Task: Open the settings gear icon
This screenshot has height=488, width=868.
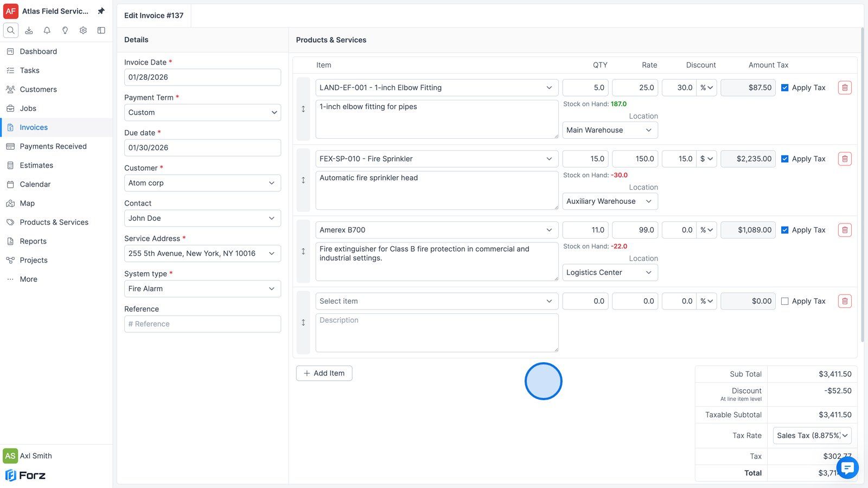Action: coord(83,30)
